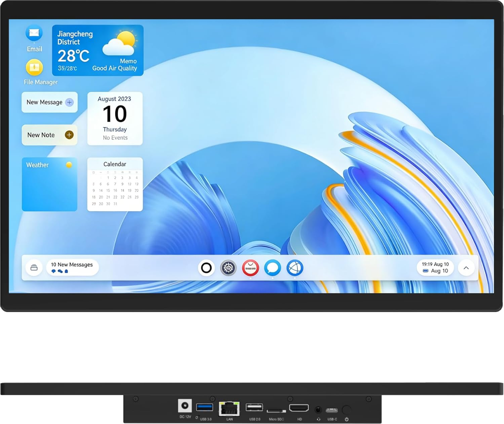
Task: Open the 10 New Messages notification
Action: pyautogui.click(x=72, y=268)
